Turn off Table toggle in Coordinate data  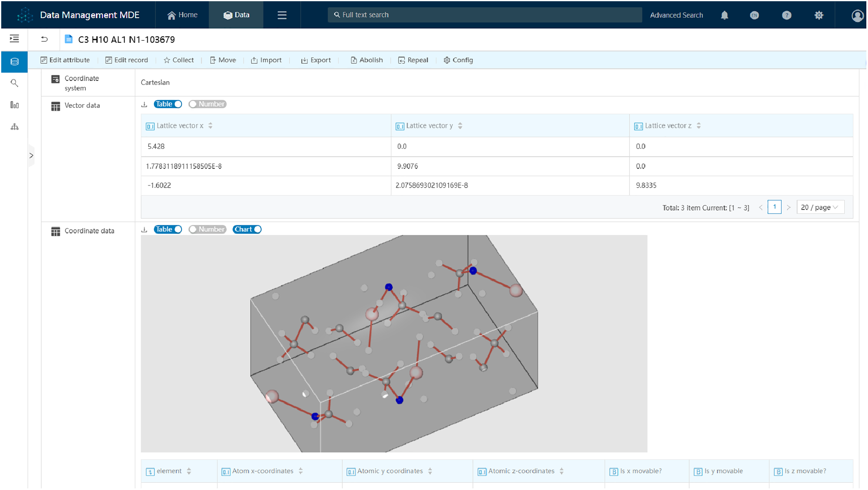click(168, 229)
